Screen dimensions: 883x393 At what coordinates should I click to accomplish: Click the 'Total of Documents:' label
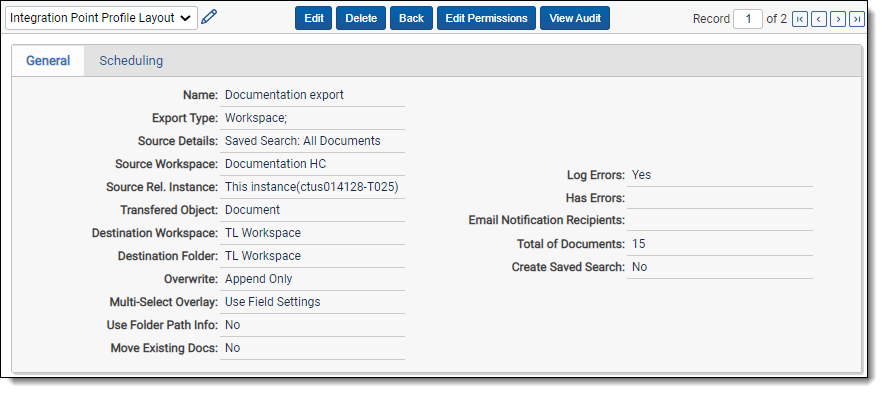coord(571,244)
